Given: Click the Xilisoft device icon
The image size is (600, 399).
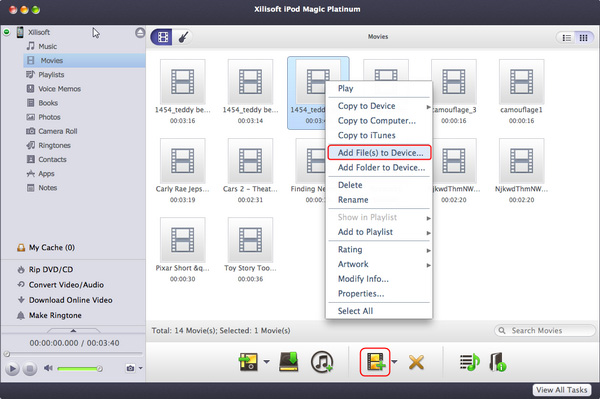Looking at the screenshot, I should [x=20, y=32].
